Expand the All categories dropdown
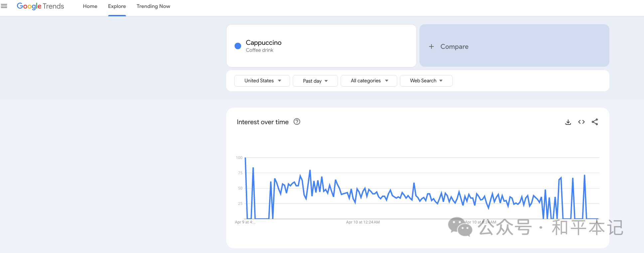 369,81
